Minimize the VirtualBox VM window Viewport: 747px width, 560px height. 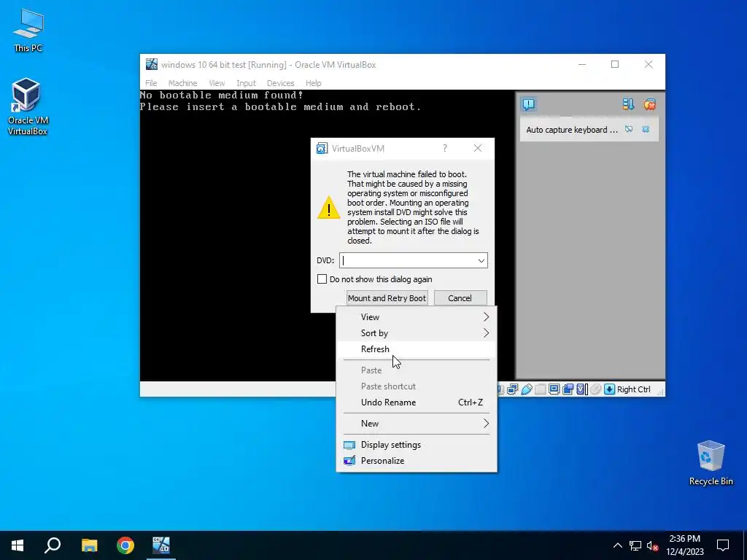point(582,64)
